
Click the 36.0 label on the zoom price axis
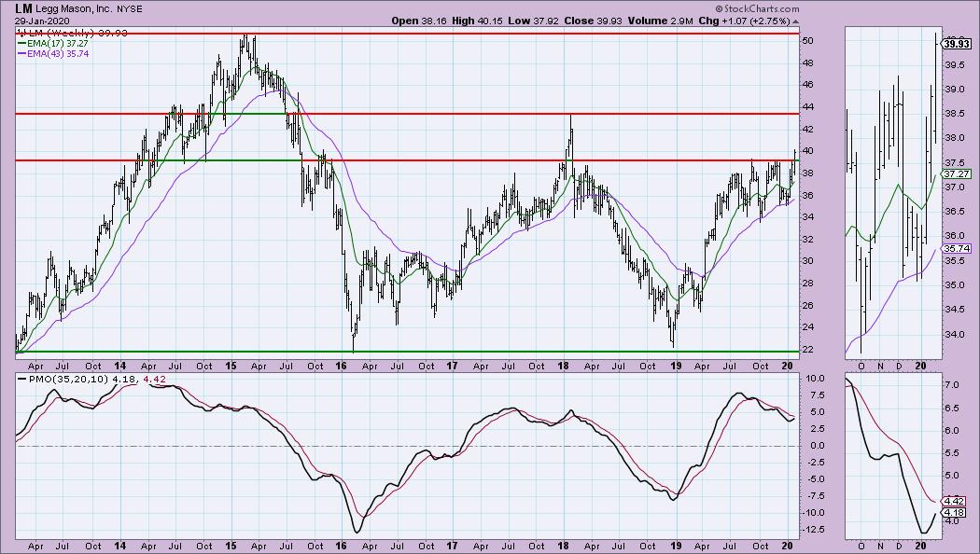click(954, 236)
